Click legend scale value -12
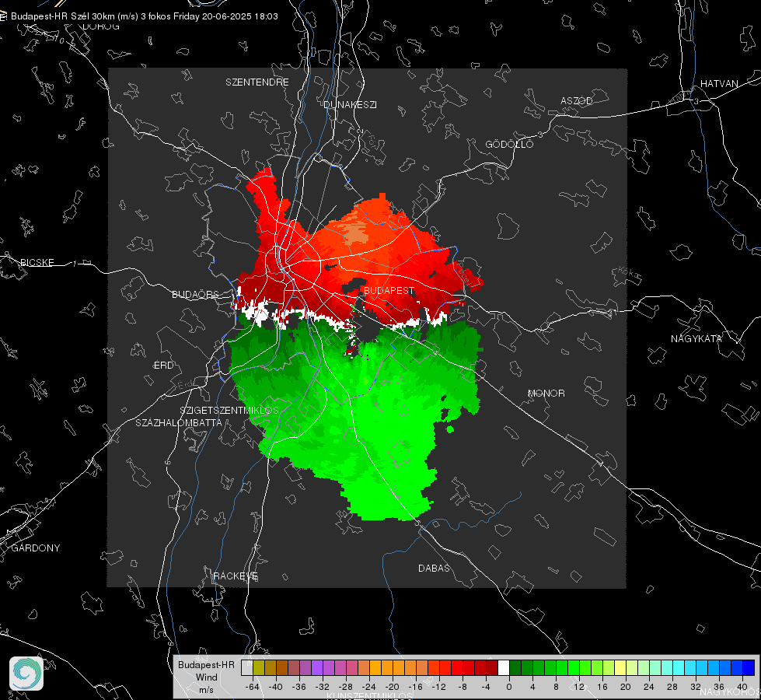The height and width of the screenshot is (700, 761). [x=438, y=688]
